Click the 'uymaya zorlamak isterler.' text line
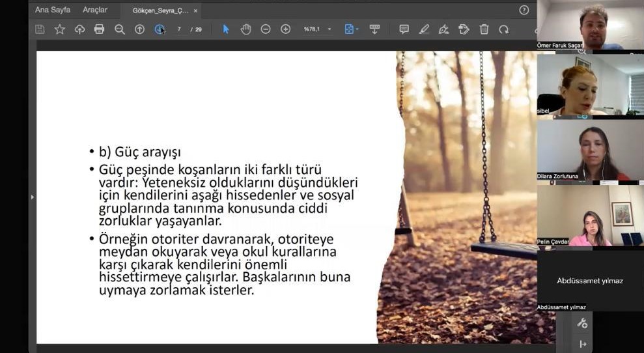The image size is (644, 353). [x=176, y=290]
